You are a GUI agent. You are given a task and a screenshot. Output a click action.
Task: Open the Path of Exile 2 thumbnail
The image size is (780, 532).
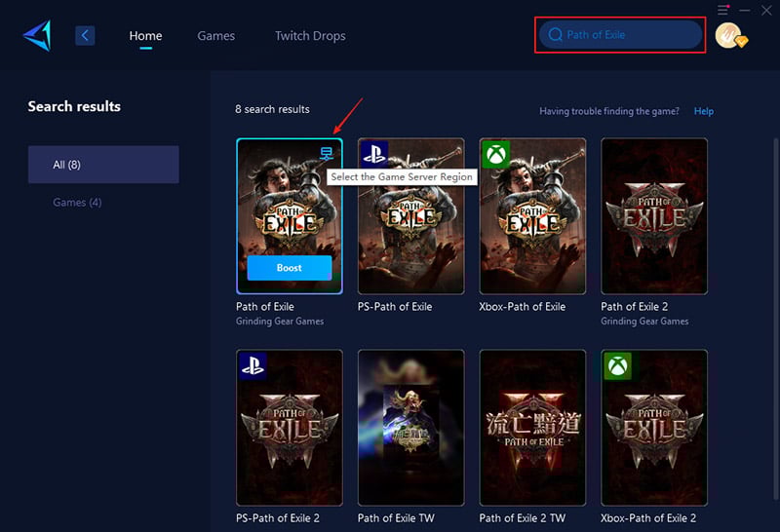654,215
